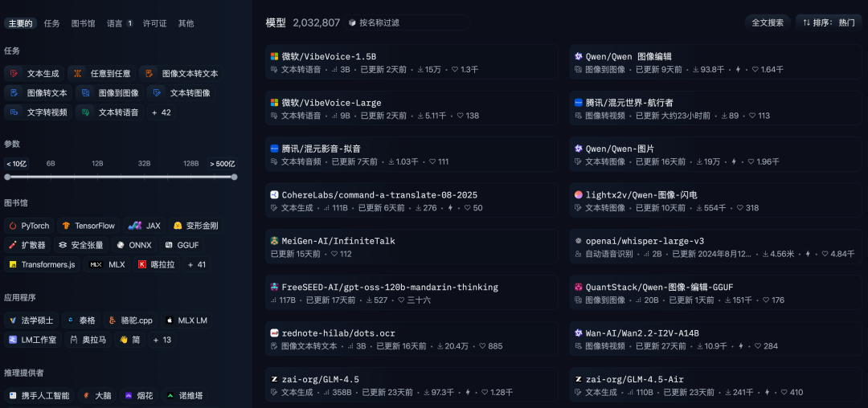Image resolution: width=868 pixels, height=408 pixels.
Task: Select the 图像转文本 task filter
Action: [x=39, y=93]
